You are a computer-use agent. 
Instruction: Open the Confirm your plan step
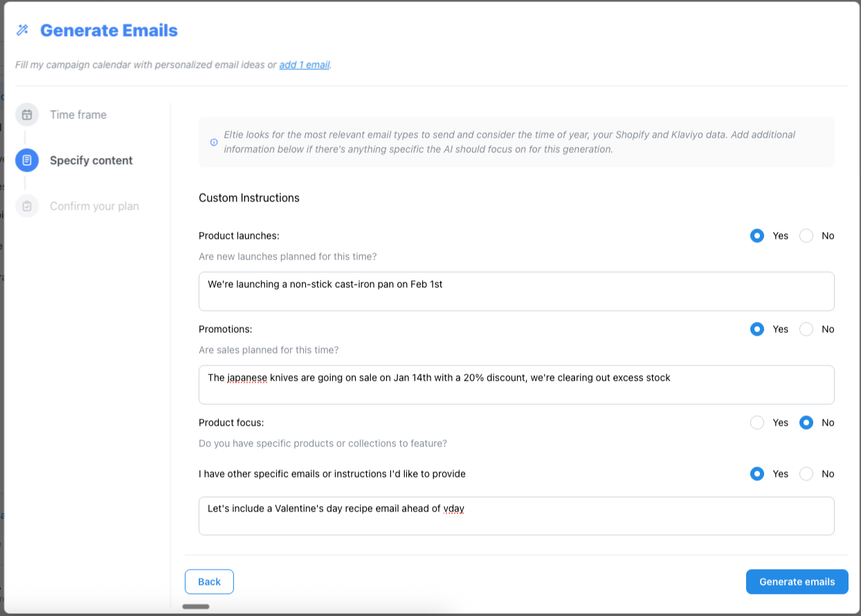pos(94,206)
